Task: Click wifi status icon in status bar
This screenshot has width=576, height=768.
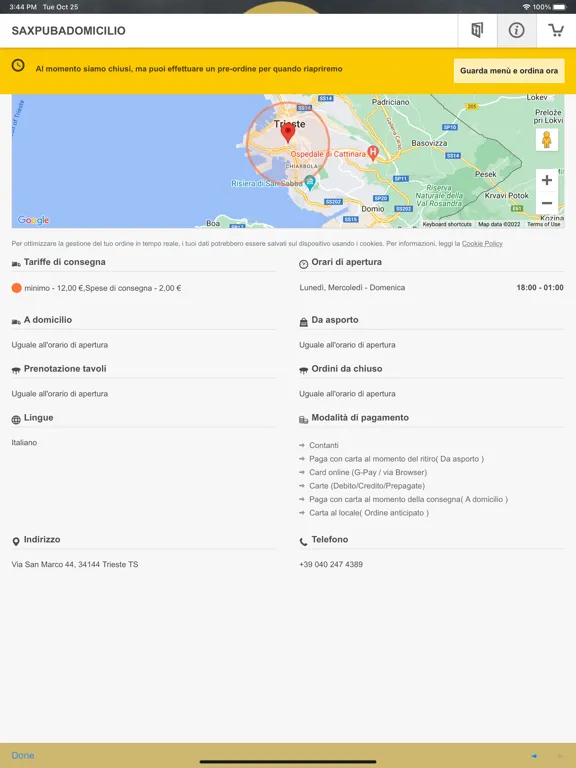Action: (526, 7)
